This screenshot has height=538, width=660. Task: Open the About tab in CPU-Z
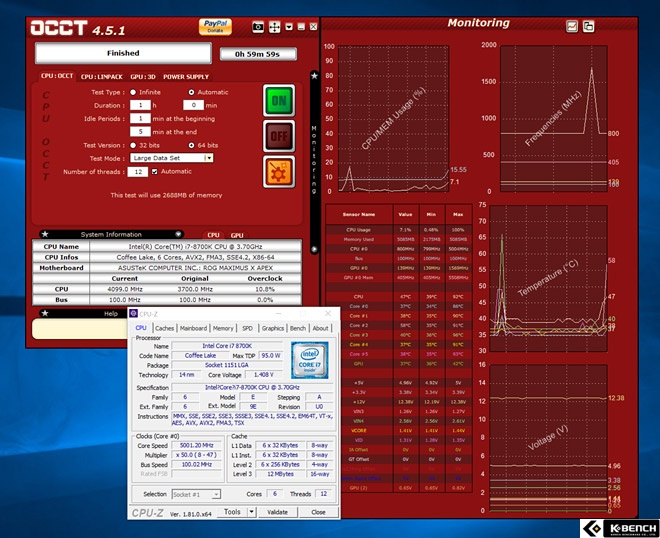320,328
